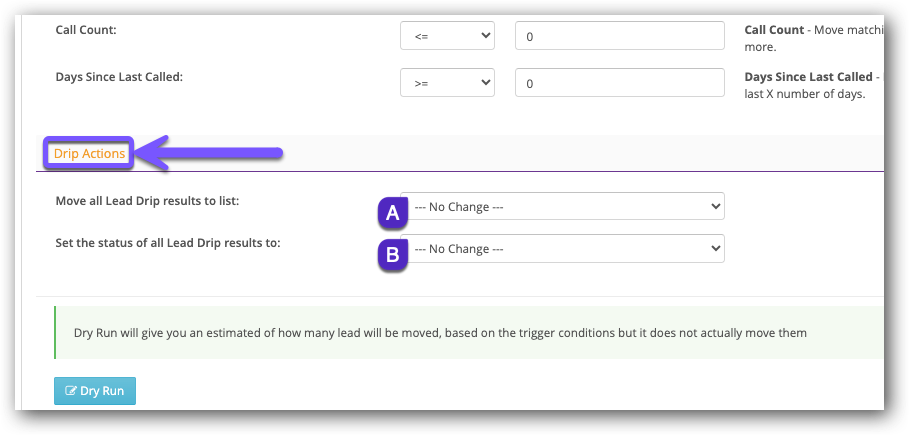Click the Days Since Last Called field label
The width and height of the screenshot is (909, 435).
[119, 77]
